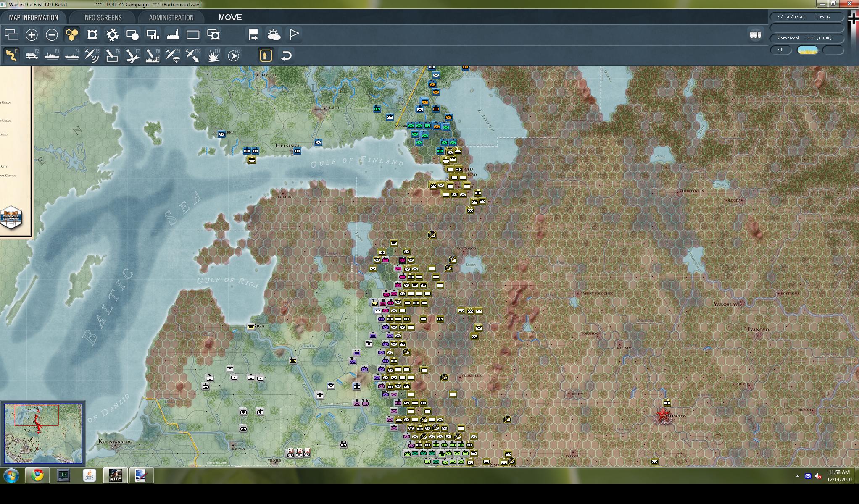The width and height of the screenshot is (859, 504).
Task: Open the command prompt taskbar icon
Action: (63, 475)
